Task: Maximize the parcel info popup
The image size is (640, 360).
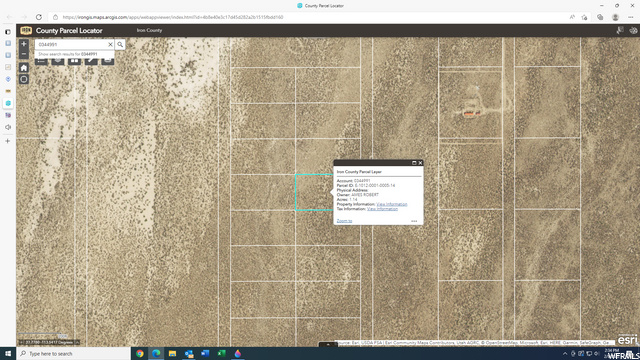Action: pyautogui.click(x=414, y=163)
